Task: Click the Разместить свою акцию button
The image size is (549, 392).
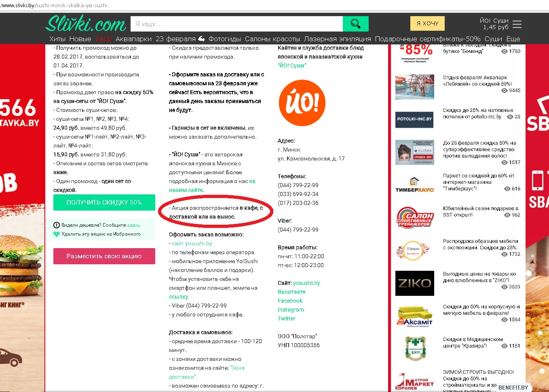Action: (104, 256)
